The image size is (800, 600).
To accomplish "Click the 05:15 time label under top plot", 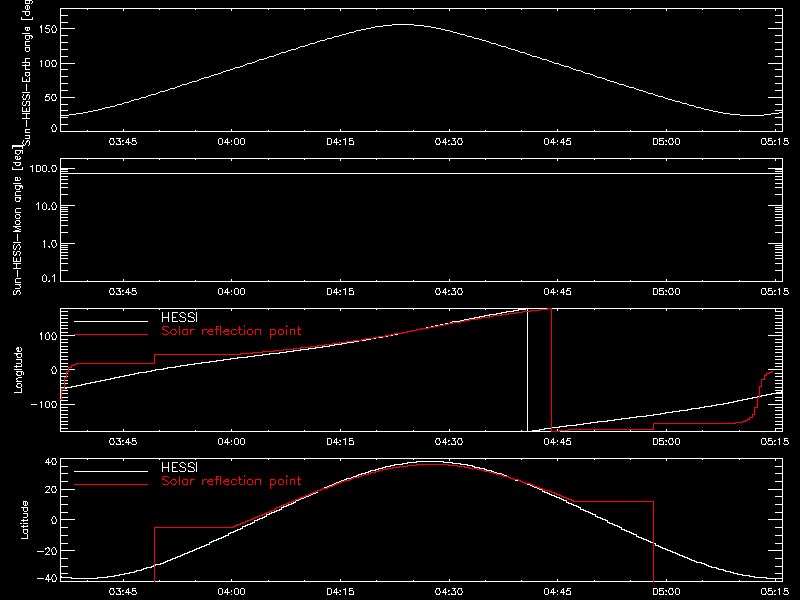I will click(x=775, y=142).
